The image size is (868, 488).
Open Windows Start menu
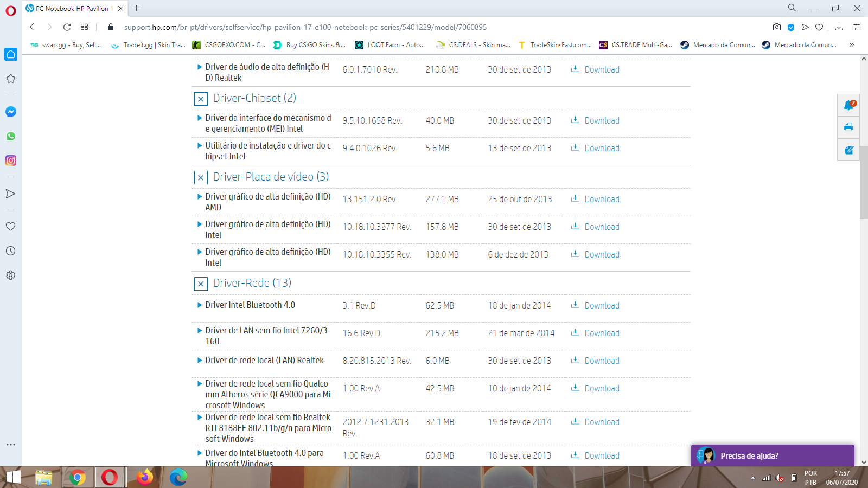[12, 477]
